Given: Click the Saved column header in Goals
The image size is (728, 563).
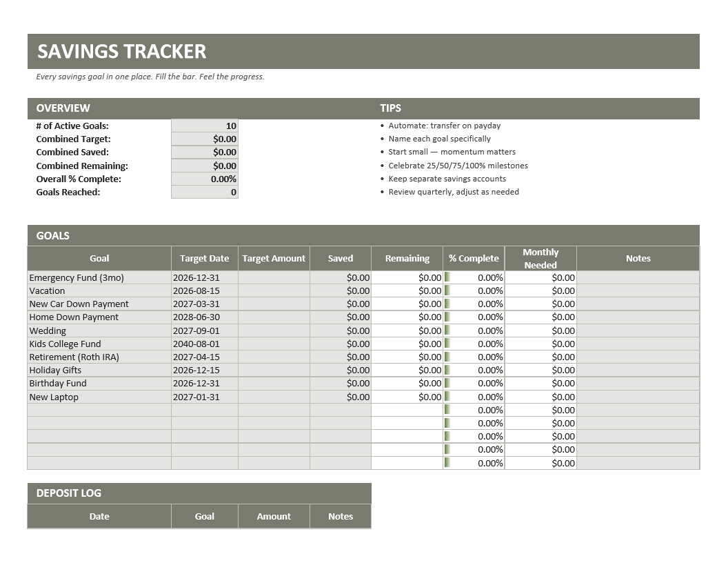Looking at the screenshot, I should point(341,258).
